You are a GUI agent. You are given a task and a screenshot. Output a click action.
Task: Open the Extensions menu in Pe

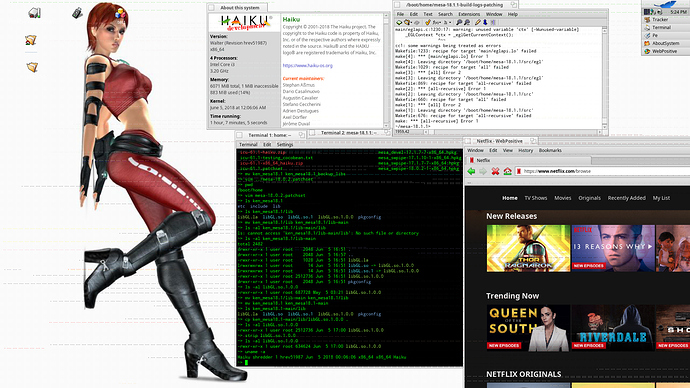click(469, 14)
